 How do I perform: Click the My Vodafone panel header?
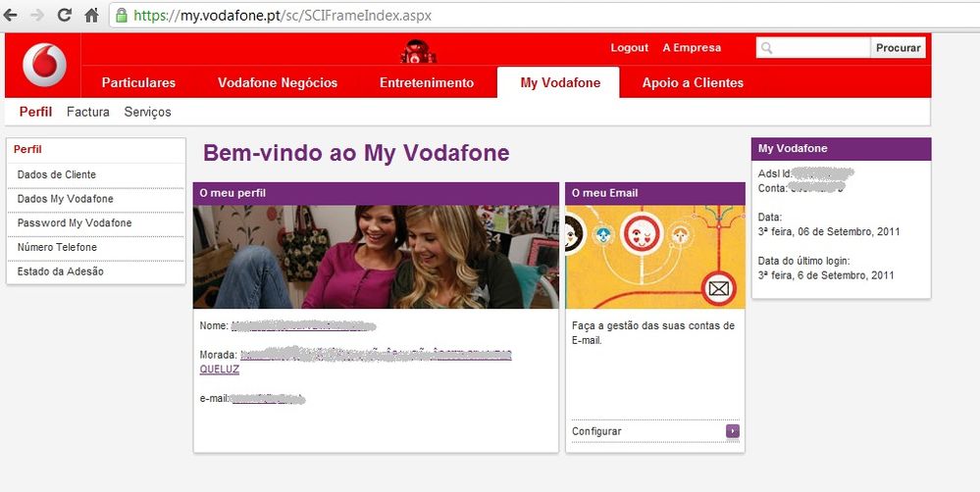842,149
